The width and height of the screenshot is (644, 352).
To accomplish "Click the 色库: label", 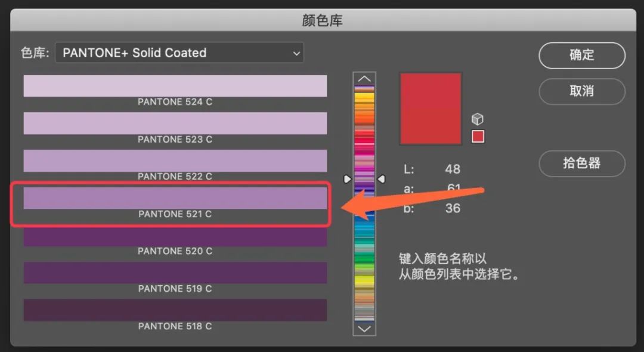I will [x=35, y=53].
